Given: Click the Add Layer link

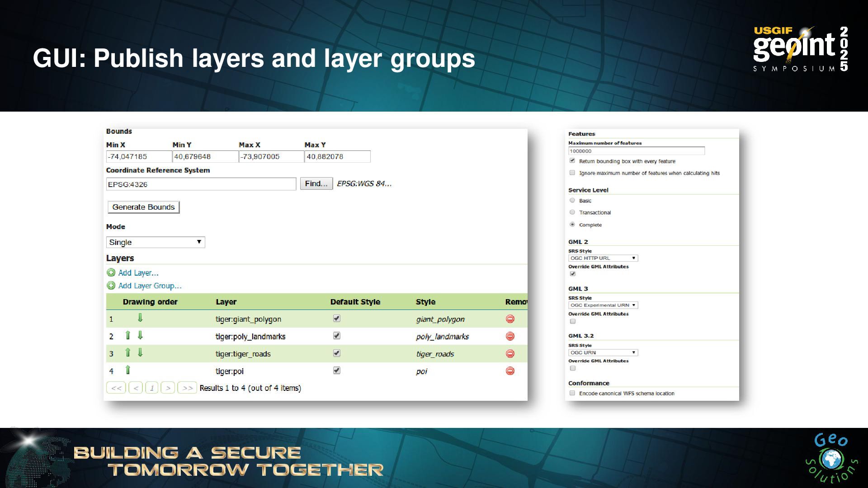Looking at the screenshot, I should [x=138, y=273].
